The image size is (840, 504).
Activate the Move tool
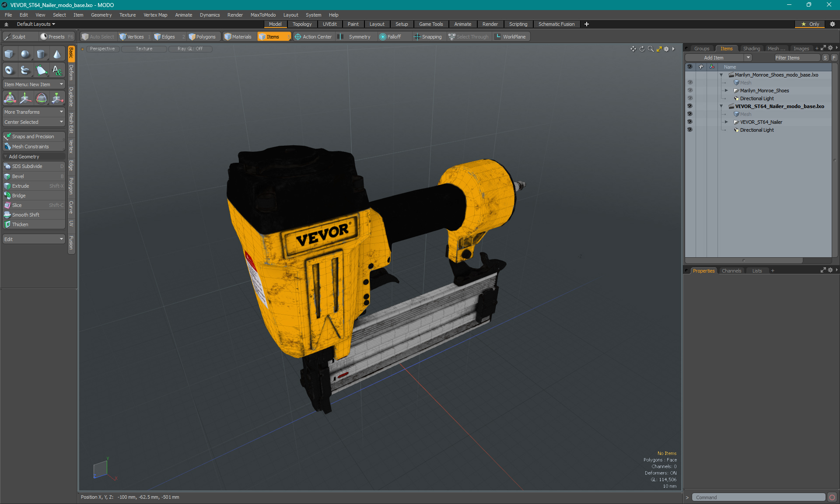tap(25, 98)
